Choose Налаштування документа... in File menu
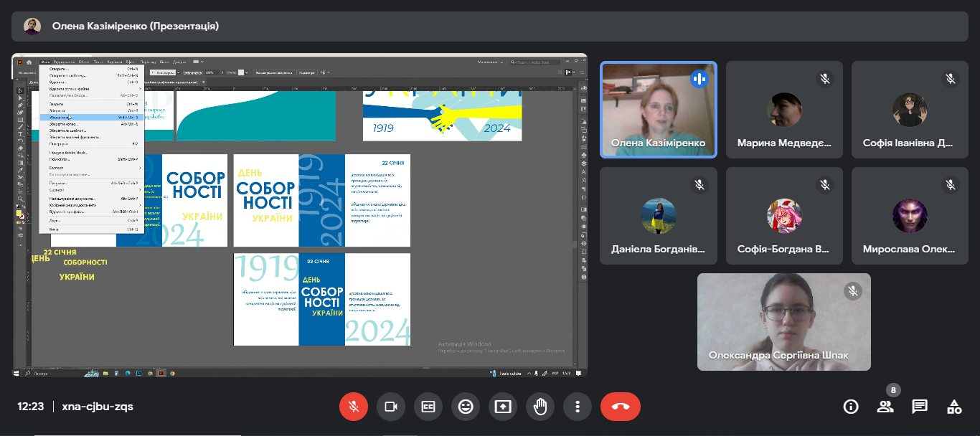The height and width of the screenshot is (436, 980). (92, 199)
